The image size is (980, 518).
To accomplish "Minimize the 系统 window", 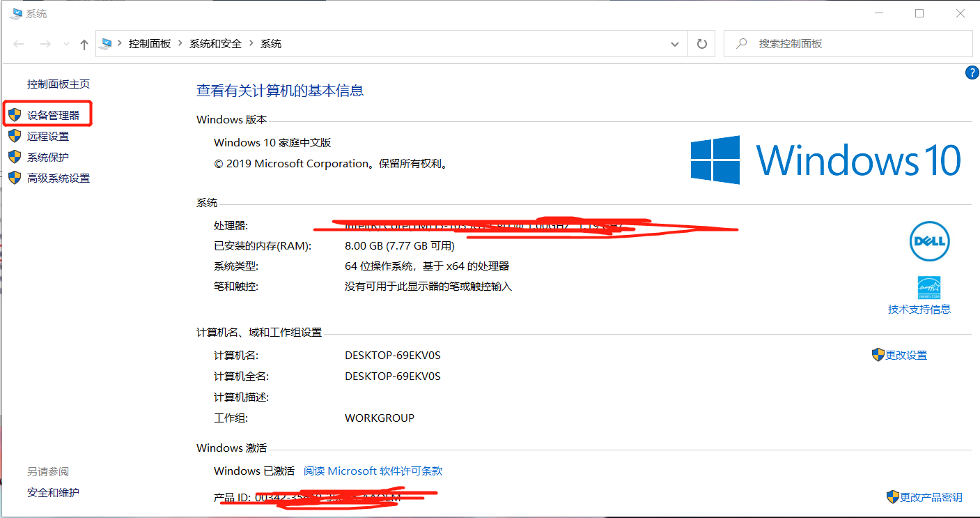I will (x=879, y=13).
